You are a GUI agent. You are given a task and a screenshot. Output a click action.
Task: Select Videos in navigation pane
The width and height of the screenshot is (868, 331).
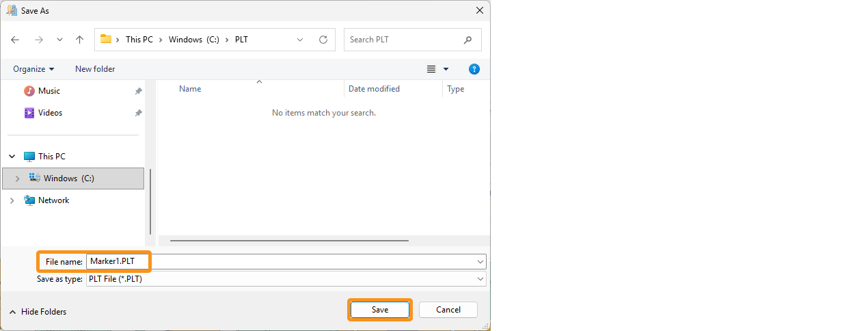(50, 113)
